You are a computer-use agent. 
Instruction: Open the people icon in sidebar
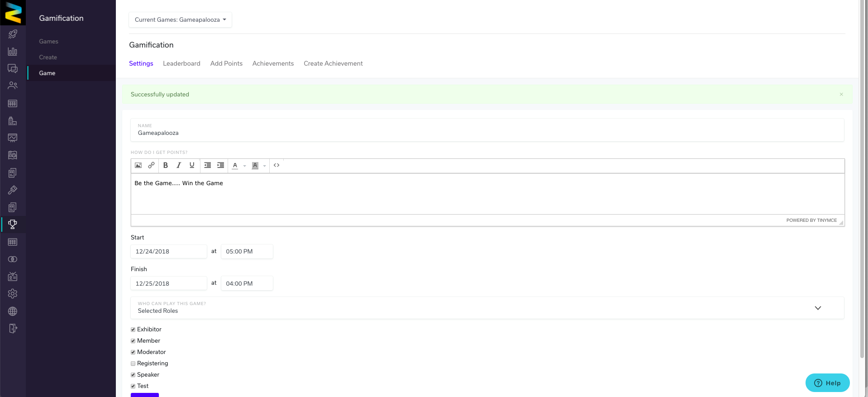point(13,86)
